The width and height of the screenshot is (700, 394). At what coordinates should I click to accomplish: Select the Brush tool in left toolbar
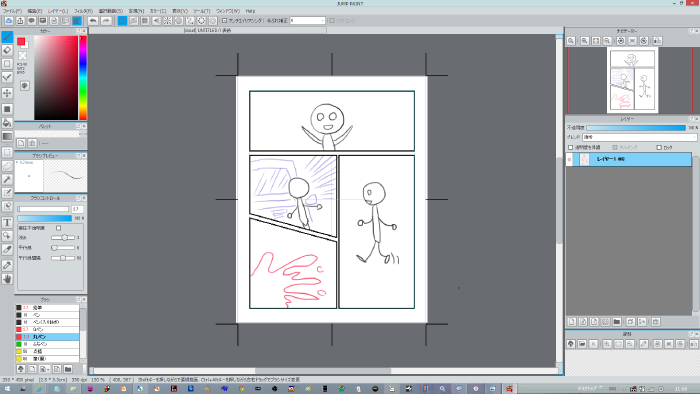tap(7, 37)
